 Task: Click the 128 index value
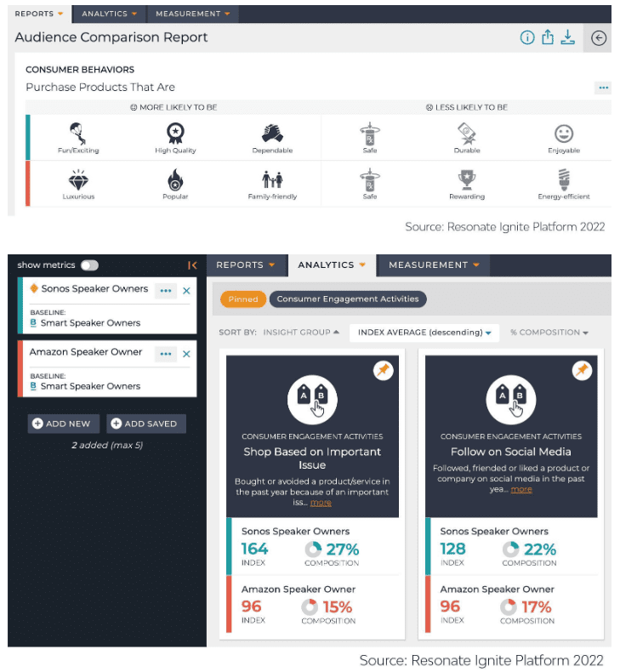[453, 549]
